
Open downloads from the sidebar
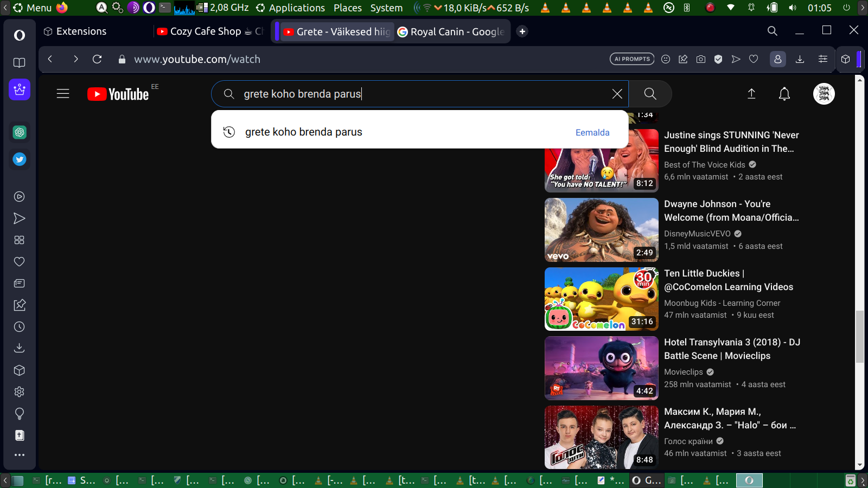point(20,348)
